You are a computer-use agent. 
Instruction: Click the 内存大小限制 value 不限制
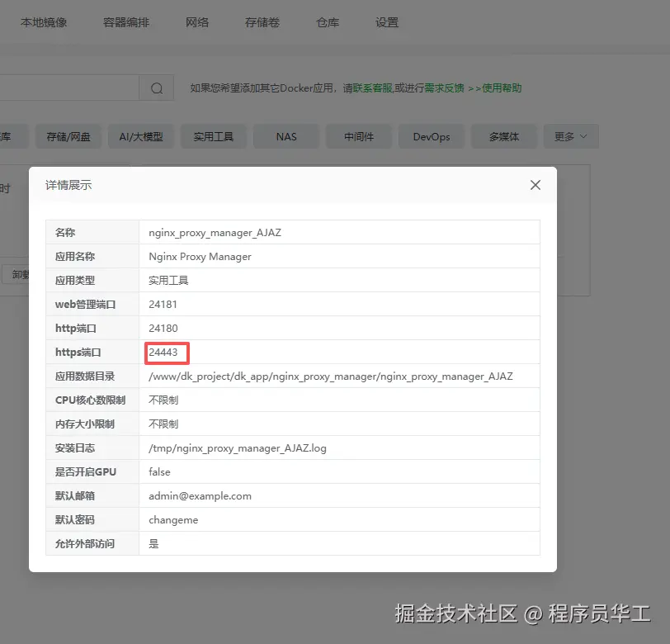coord(163,424)
